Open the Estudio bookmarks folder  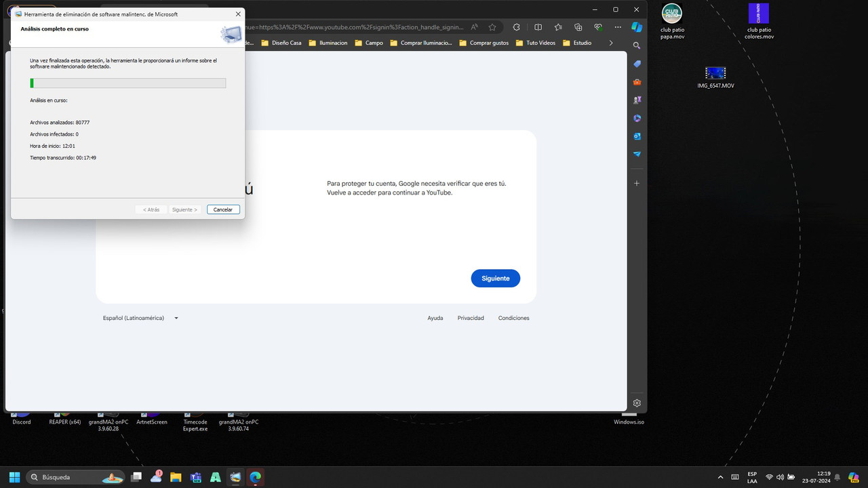[577, 43]
